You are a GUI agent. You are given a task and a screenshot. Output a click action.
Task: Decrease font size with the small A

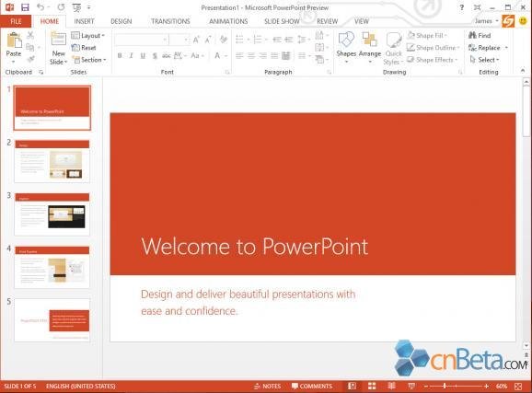(x=208, y=40)
